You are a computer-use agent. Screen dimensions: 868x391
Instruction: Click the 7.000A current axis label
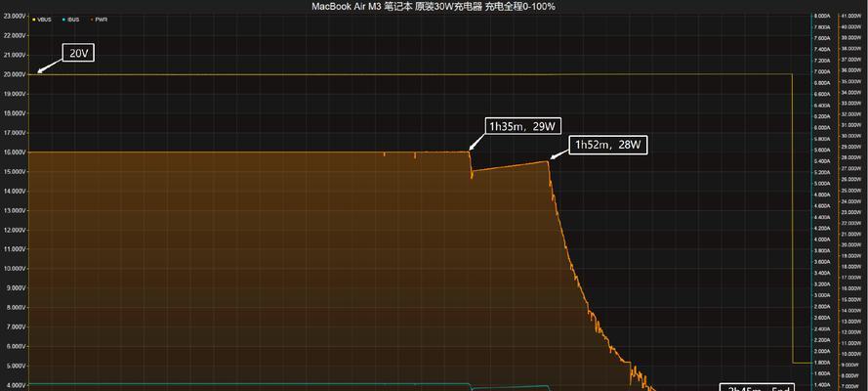click(822, 72)
